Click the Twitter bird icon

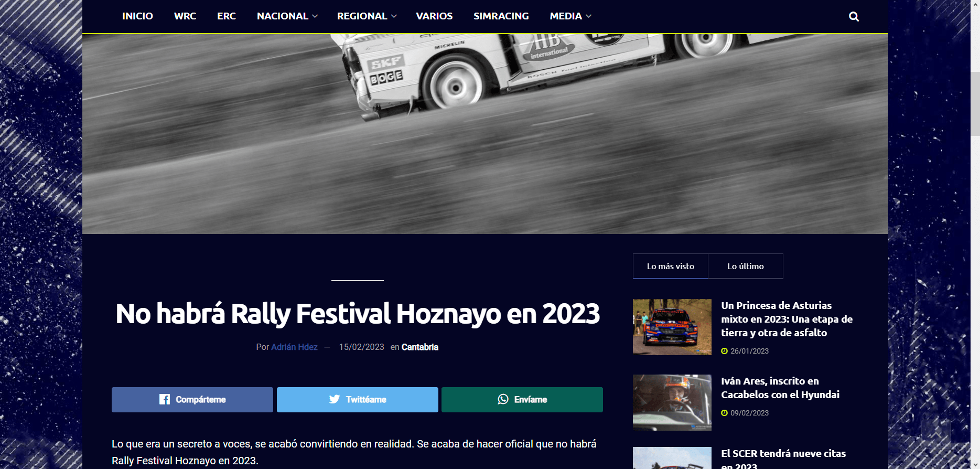point(334,399)
